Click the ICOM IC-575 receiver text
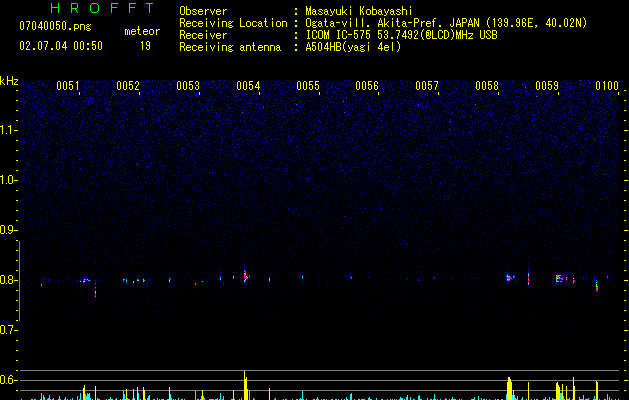This screenshot has width=629, height=400. point(401,35)
